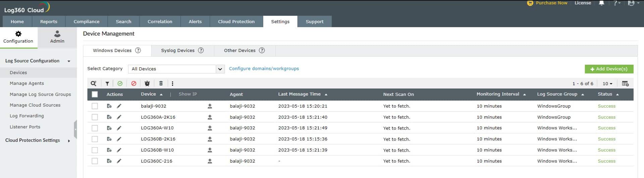
Task: Click help icon beside Other Devices tab
Action: (262, 50)
